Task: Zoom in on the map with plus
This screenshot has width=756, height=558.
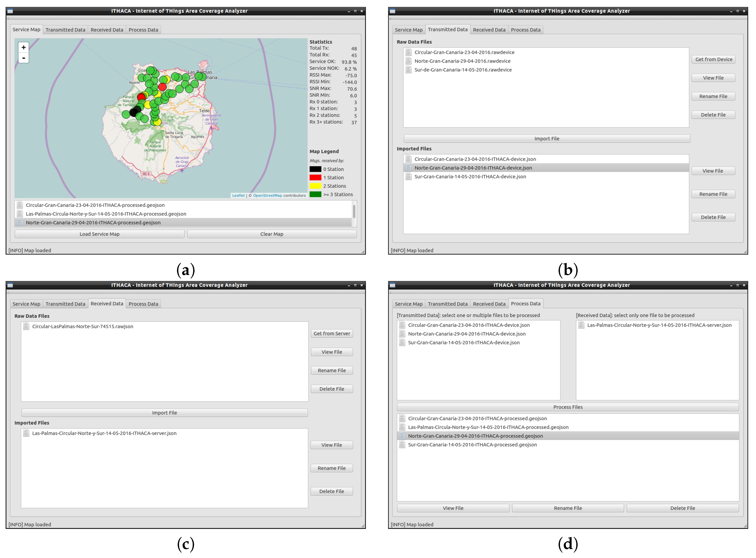Action: pyautogui.click(x=23, y=47)
